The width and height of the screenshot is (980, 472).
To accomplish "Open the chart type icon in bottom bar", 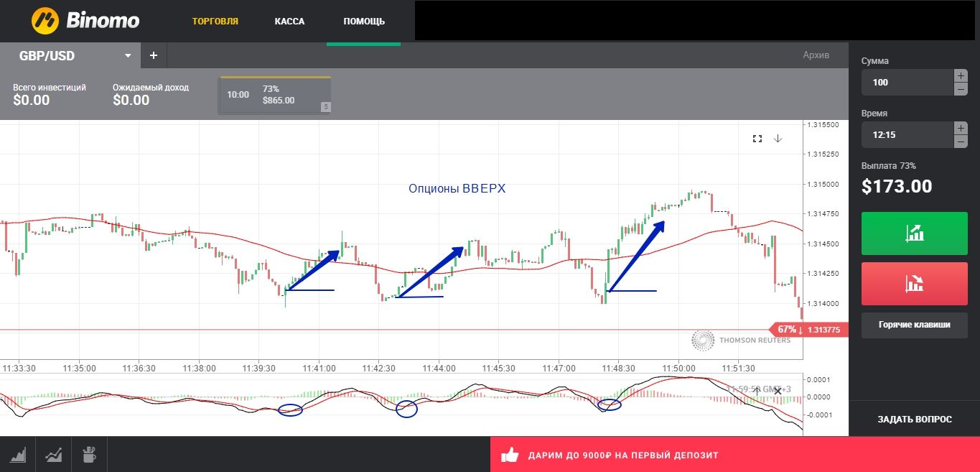I will [17, 455].
